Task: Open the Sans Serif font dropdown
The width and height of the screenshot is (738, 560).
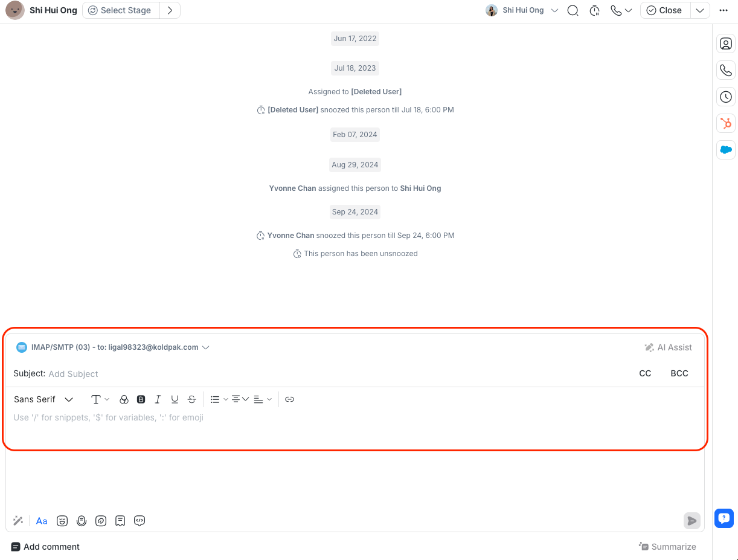Action: [x=43, y=399]
